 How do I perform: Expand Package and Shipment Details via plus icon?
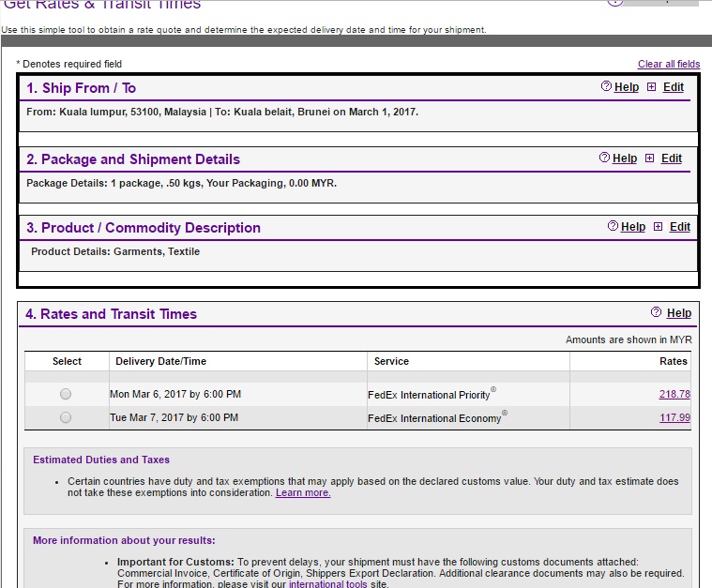649,158
